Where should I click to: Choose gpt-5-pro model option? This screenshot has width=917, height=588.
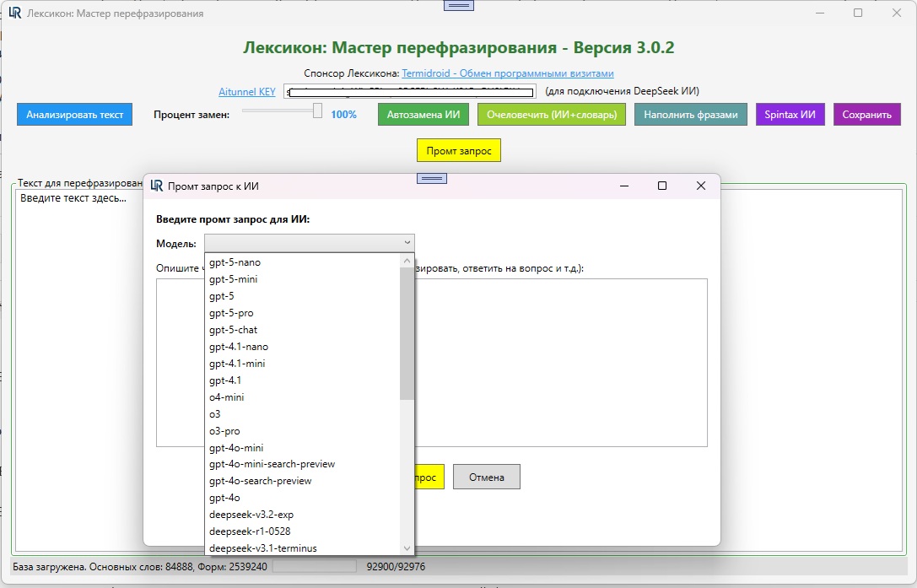tap(231, 313)
